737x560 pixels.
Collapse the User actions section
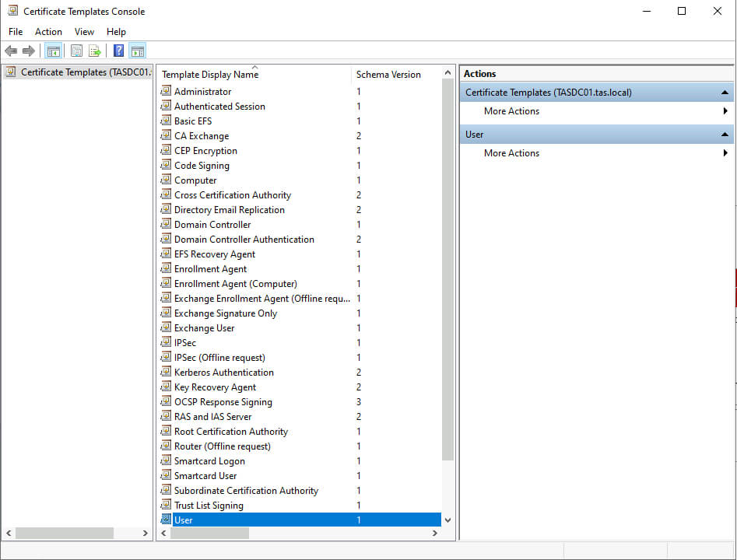725,135
